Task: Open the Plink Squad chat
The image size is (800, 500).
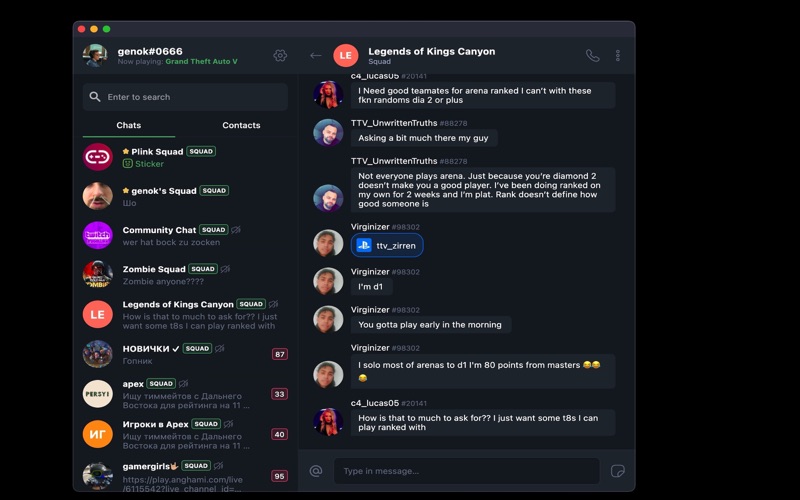Action: (x=185, y=157)
